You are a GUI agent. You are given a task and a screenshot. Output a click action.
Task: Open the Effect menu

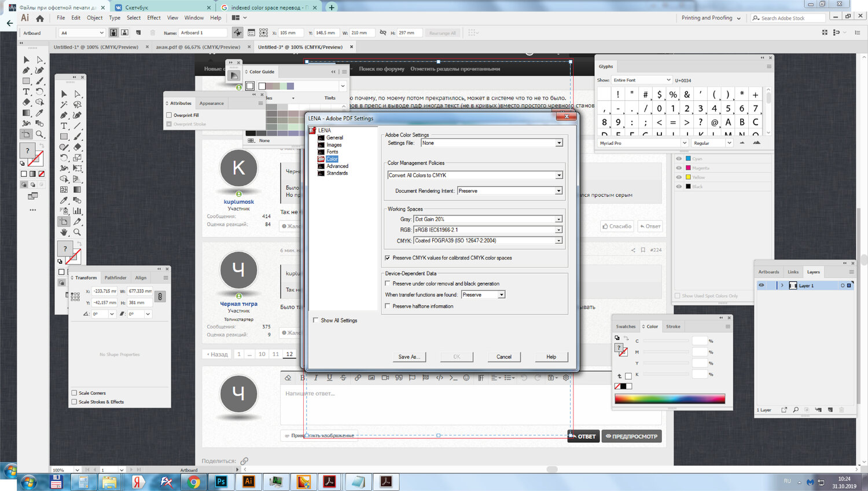(x=154, y=18)
